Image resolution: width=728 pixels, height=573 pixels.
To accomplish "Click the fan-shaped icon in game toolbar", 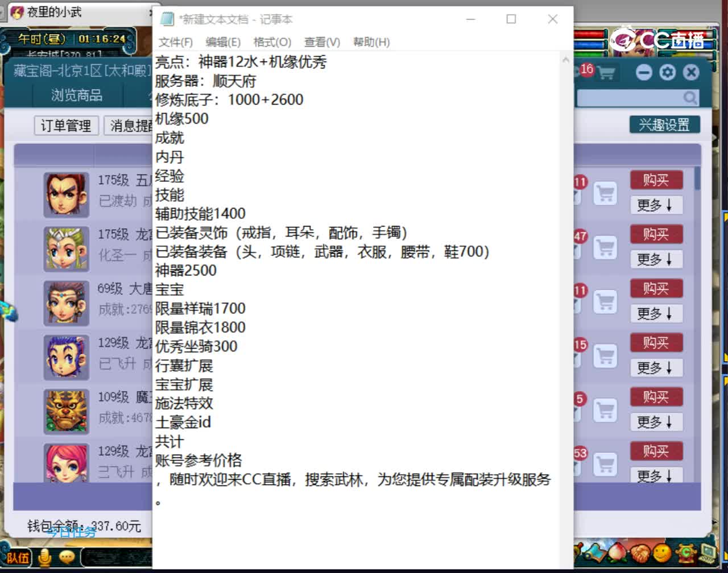I will click(640, 553).
